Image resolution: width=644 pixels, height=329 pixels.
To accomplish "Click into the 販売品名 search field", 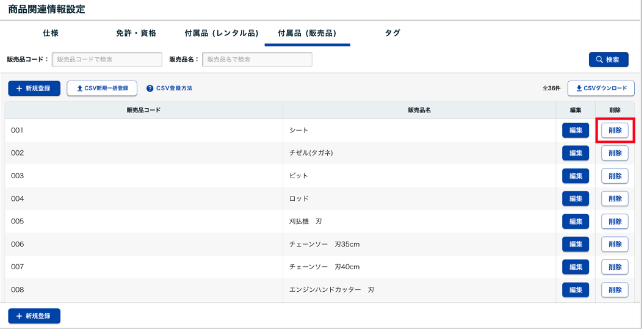I will [x=257, y=59].
